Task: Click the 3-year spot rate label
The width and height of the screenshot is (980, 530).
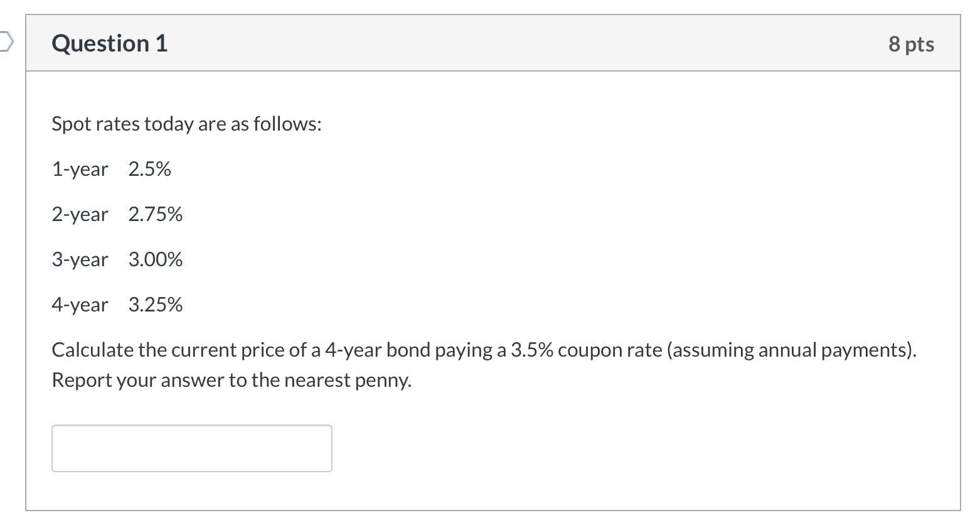Action: (x=80, y=259)
